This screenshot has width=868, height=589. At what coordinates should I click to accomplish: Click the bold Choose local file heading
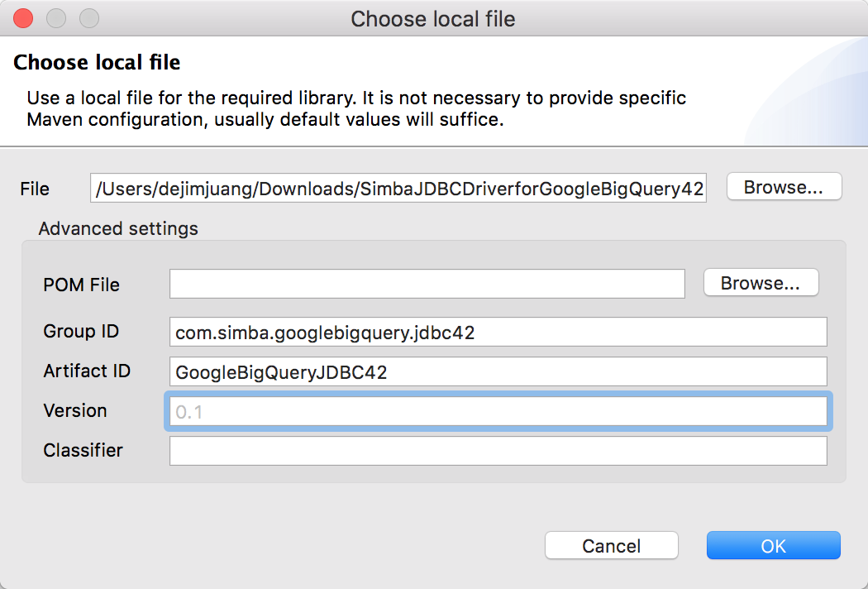[97, 62]
